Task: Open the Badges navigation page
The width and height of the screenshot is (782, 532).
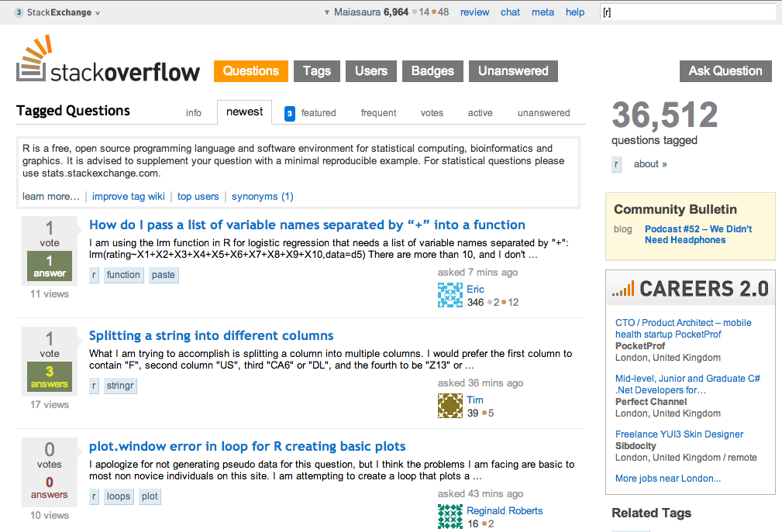Action: point(432,71)
